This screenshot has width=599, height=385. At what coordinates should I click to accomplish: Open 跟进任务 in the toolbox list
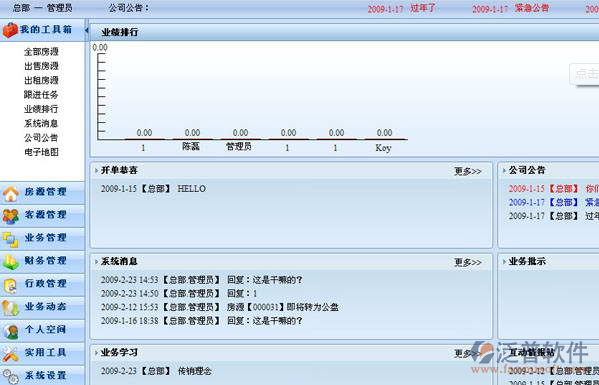coord(41,95)
